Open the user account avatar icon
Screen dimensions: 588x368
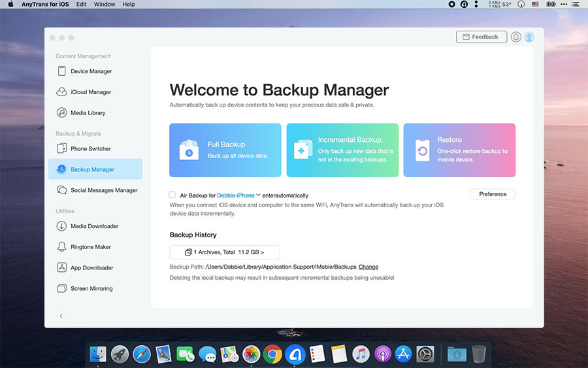pyautogui.click(x=529, y=37)
